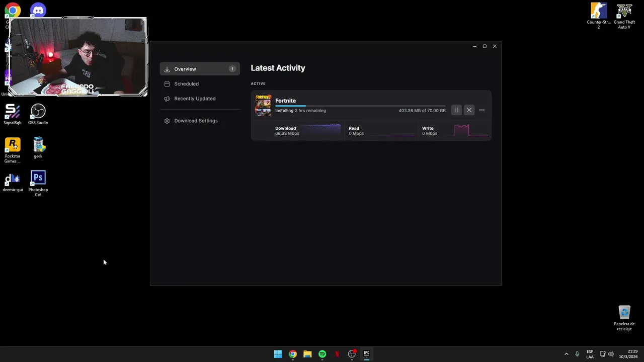Click the Fortnite install progress bar
Screen dimensions: 644x362
(360, 106)
